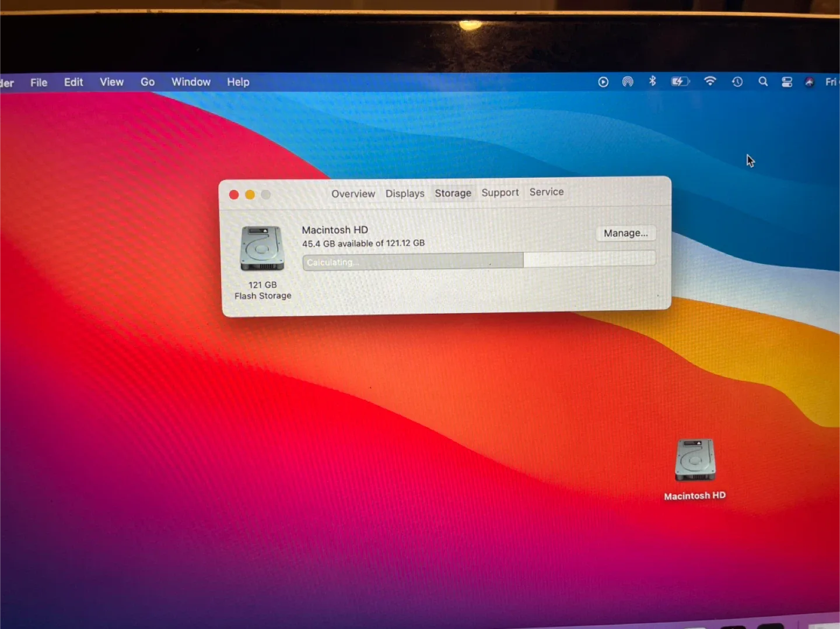The image size is (840, 629).
Task: Open the Window menu in the menu bar
Action: click(191, 82)
